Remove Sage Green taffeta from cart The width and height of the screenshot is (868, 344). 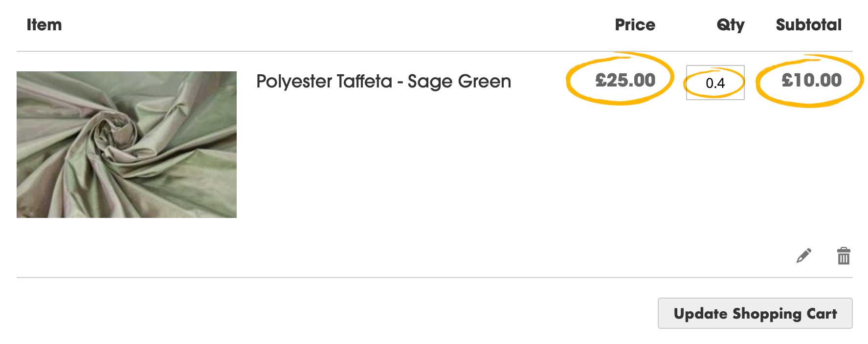click(x=844, y=256)
